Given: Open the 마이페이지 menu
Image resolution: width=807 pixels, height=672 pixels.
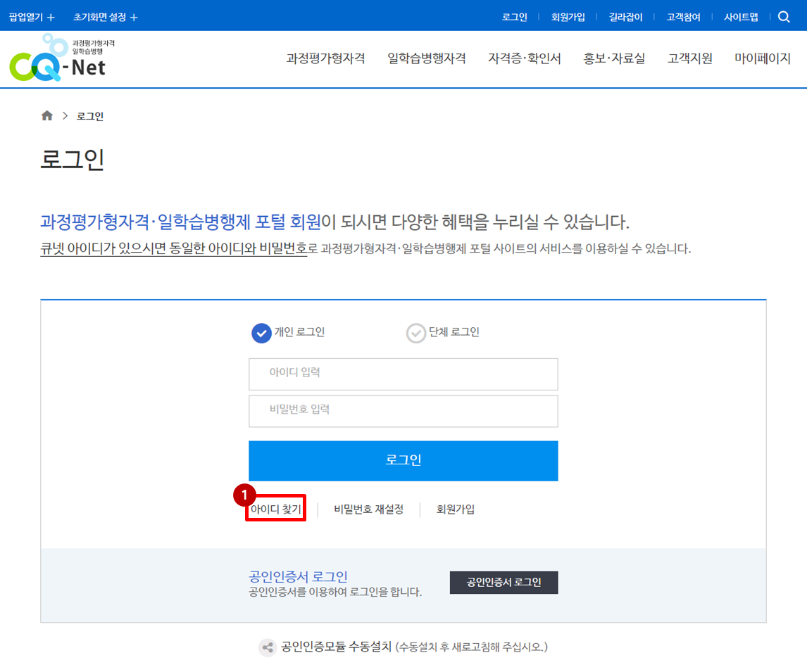Looking at the screenshot, I should 762,58.
